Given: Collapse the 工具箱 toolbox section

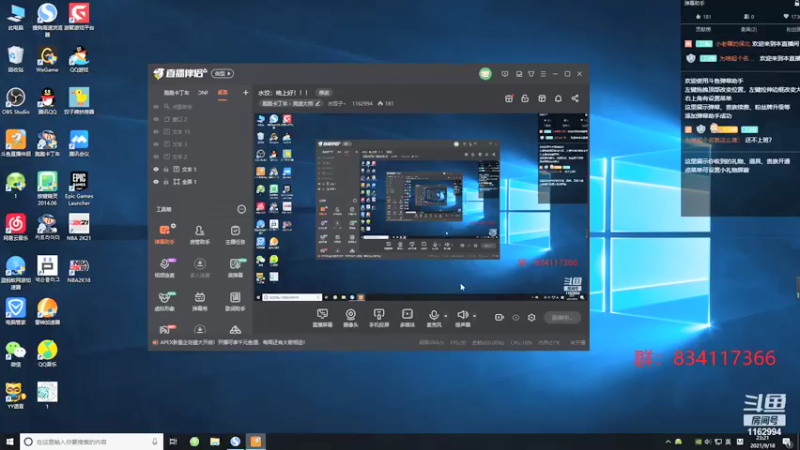Looking at the screenshot, I should (241, 209).
